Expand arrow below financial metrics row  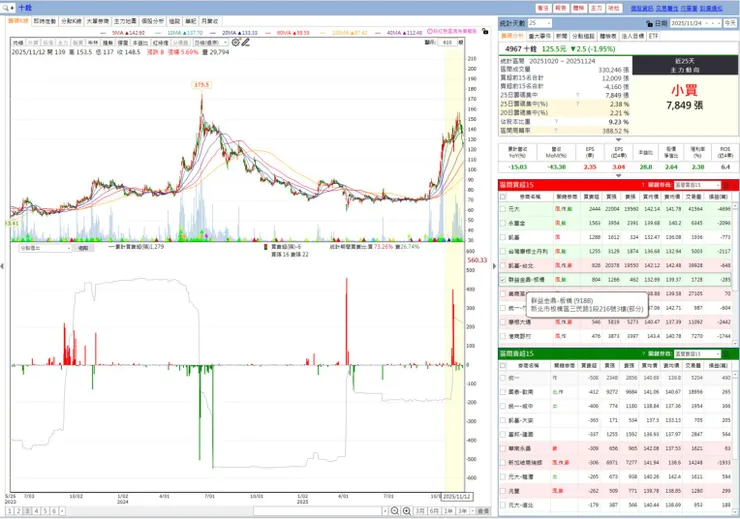[x=618, y=176]
